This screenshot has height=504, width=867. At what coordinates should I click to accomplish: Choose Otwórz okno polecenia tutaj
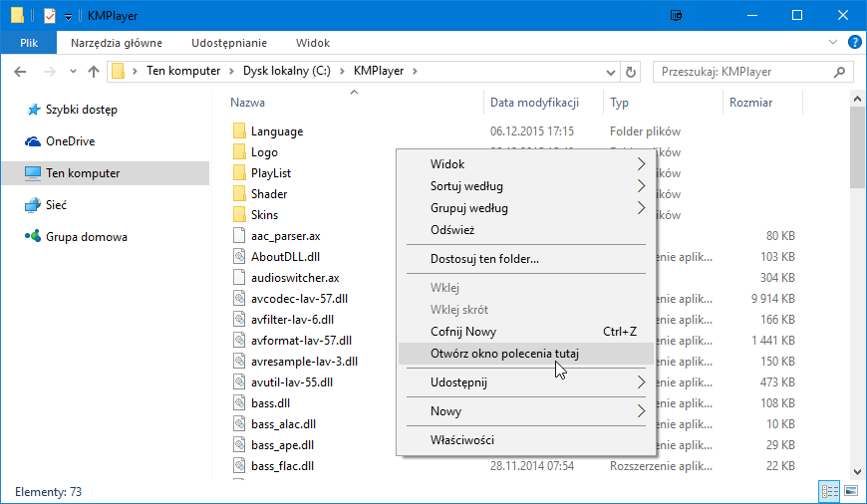pos(526,354)
